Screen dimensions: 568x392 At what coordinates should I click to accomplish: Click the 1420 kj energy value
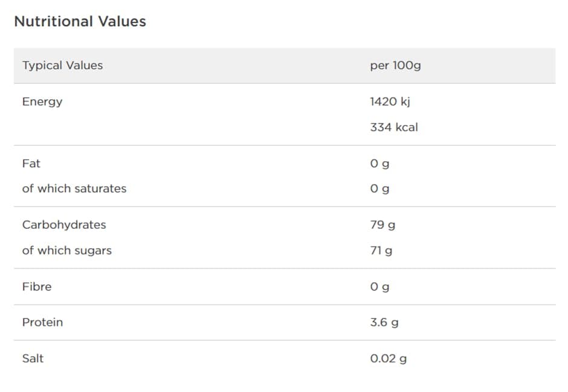point(390,101)
